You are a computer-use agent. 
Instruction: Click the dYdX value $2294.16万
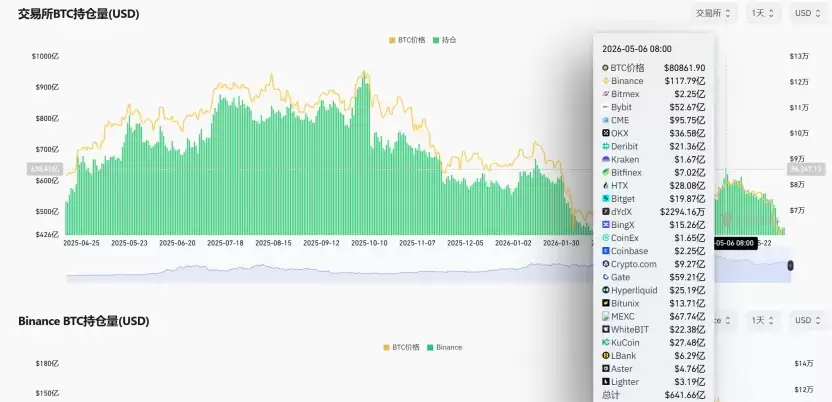coord(683,212)
